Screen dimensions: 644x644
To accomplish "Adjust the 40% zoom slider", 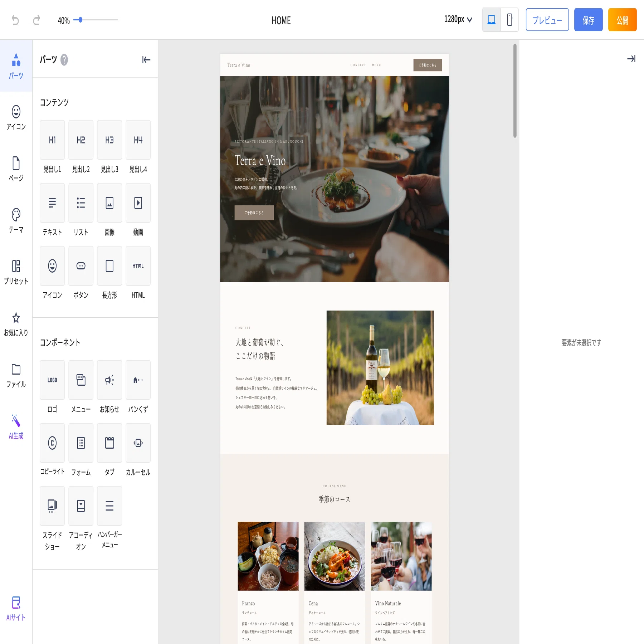I will [96, 20].
